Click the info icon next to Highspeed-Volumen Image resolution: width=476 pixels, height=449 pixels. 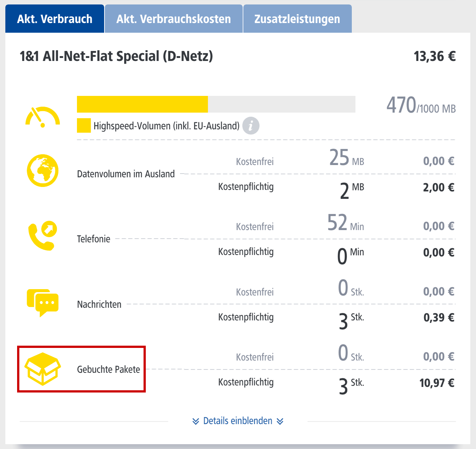click(251, 126)
